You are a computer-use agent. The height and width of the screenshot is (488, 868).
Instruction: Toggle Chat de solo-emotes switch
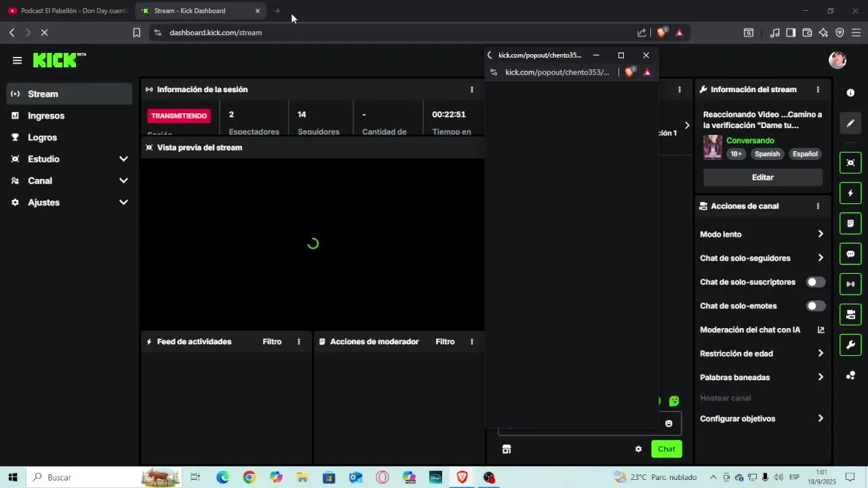pyautogui.click(x=816, y=306)
